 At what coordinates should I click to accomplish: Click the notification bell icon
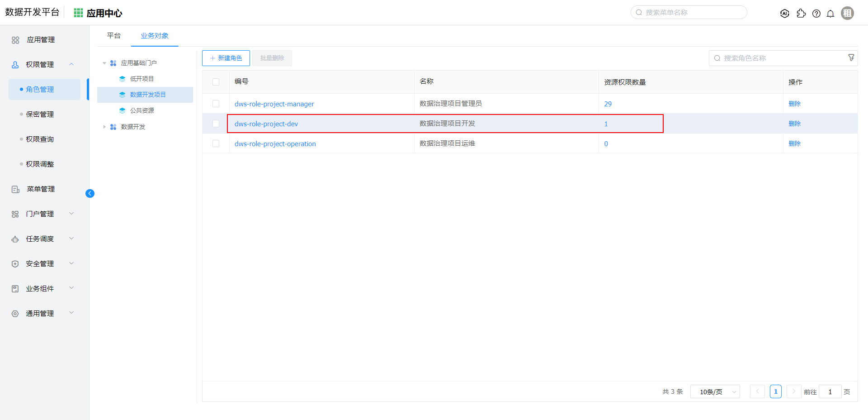pyautogui.click(x=830, y=14)
